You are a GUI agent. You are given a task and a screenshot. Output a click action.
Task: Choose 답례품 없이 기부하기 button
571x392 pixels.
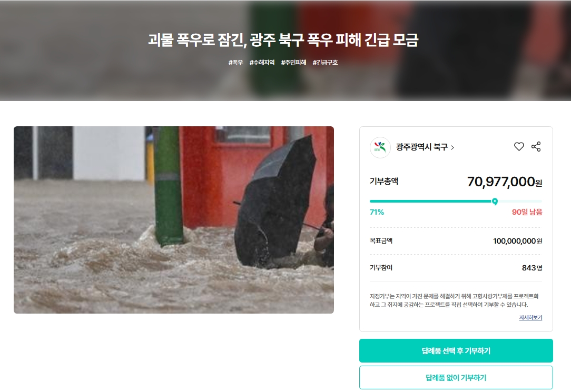coord(456,378)
